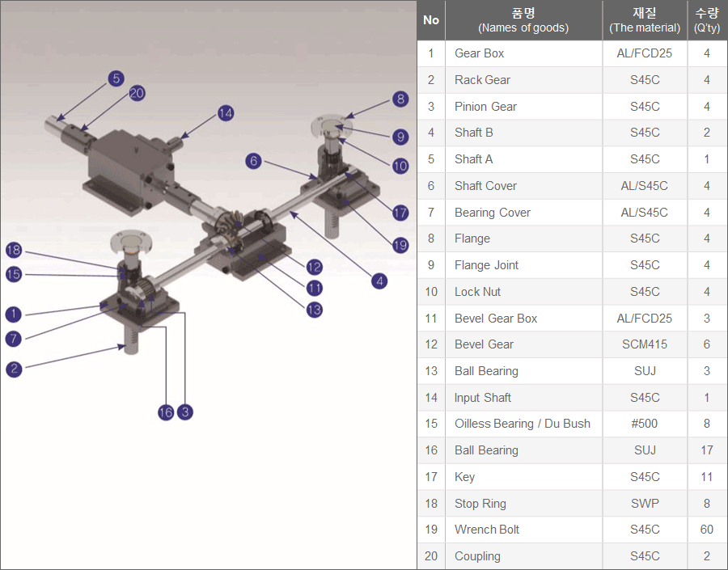Image resolution: width=728 pixels, height=570 pixels.
Task: Click the Q'ty column header
Action: click(x=707, y=20)
